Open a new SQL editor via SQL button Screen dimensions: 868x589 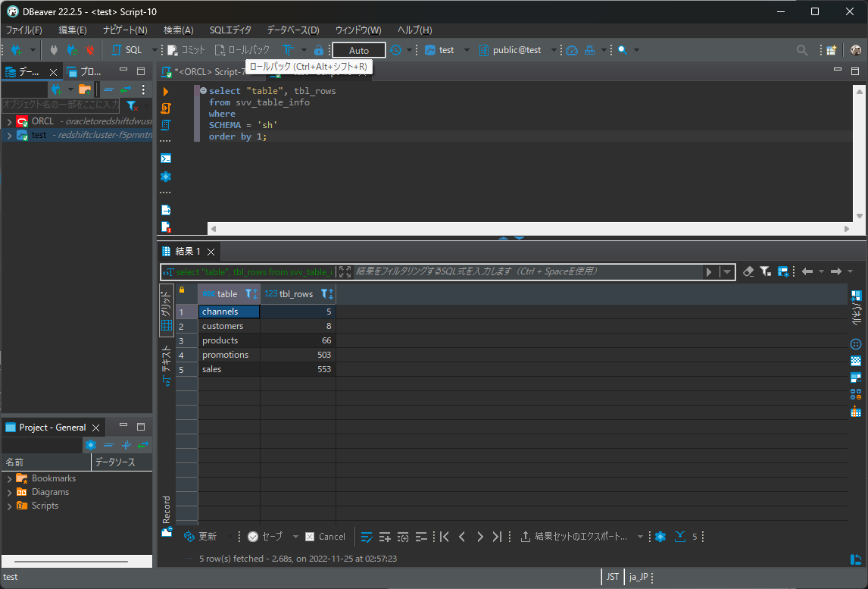tap(126, 50)
